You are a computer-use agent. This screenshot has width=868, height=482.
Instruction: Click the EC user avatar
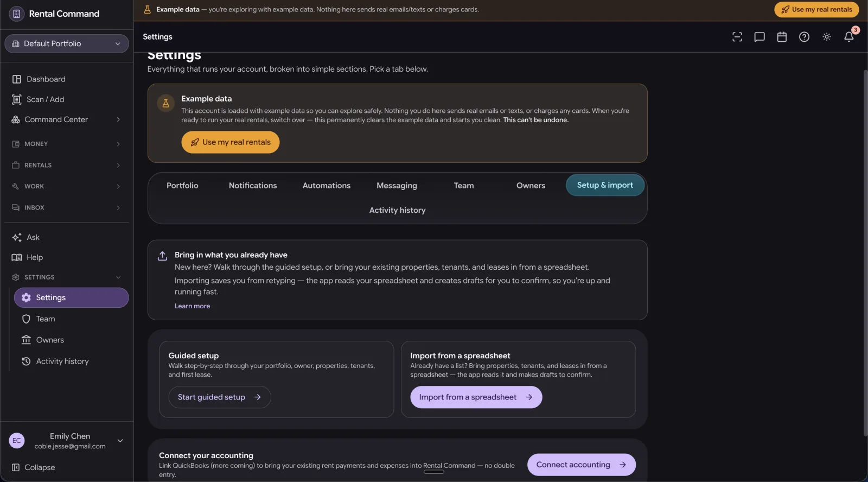[x=17, y=441]
